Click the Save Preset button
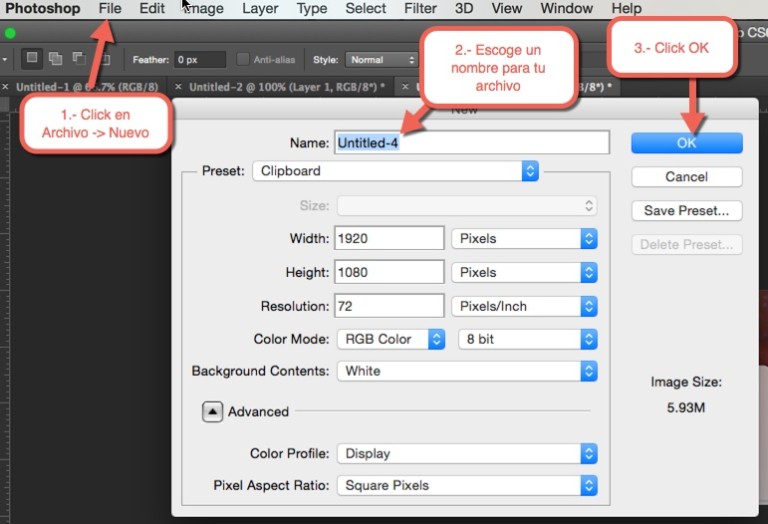The width and height of the screenshot is (768, 524). [686, 211]
